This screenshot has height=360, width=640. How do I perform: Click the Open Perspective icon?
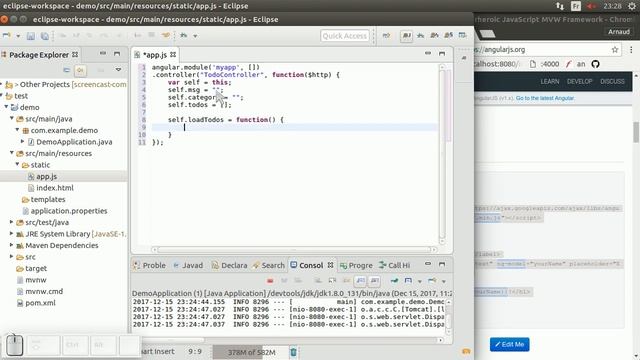386,36
